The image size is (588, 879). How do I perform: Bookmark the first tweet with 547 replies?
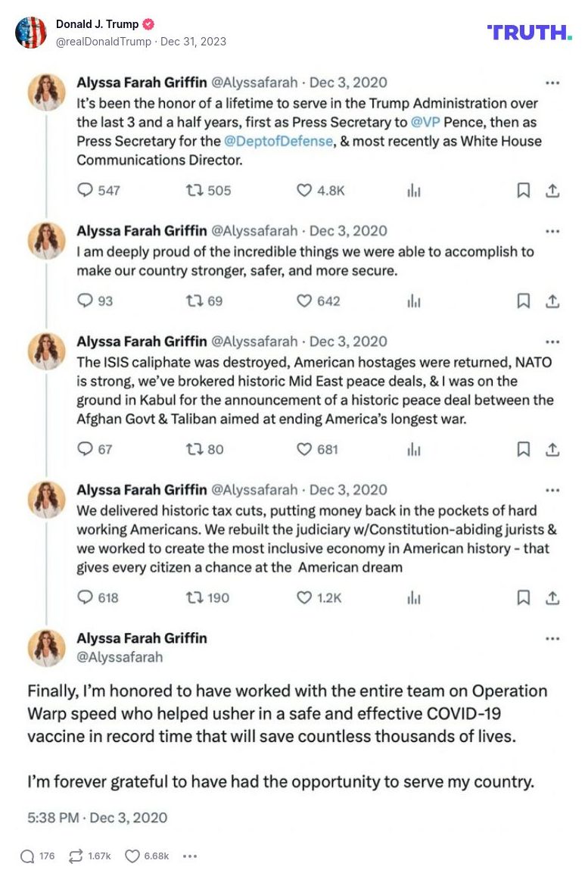click(523, 191)
